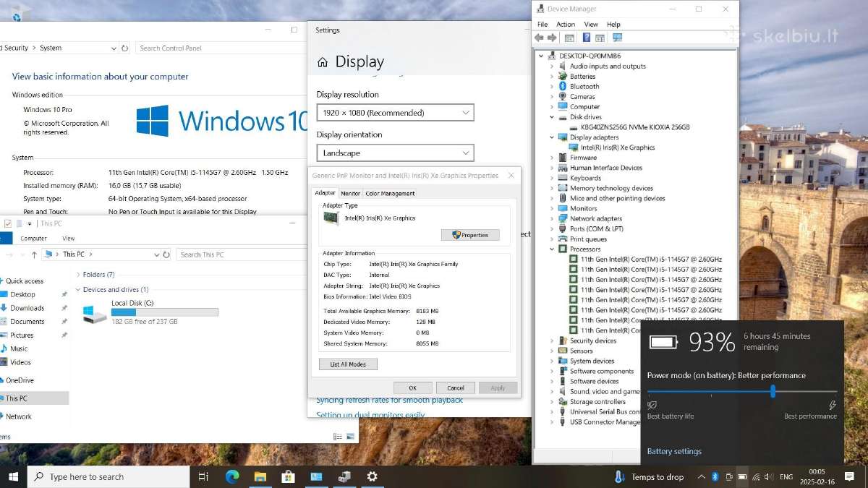Click Scan for hardware changes monitor icon
This screenshot has height=488, width=868.
click(x=617, y=38)
